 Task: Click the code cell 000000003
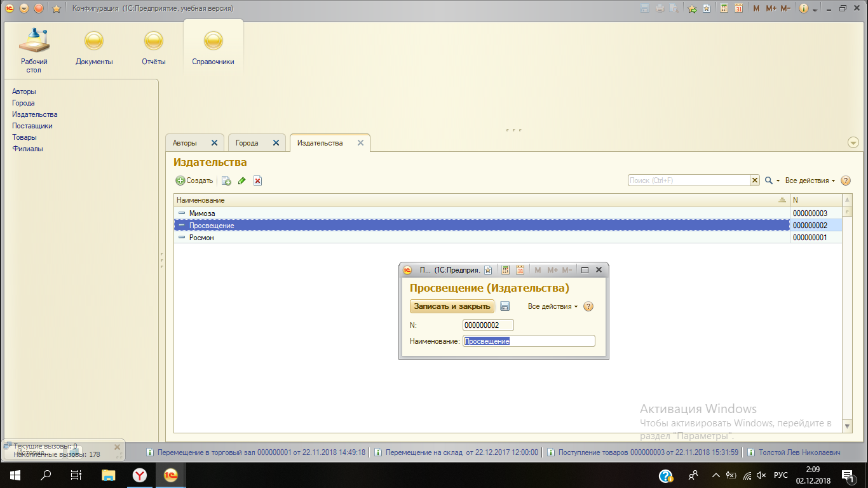(816, 213)
